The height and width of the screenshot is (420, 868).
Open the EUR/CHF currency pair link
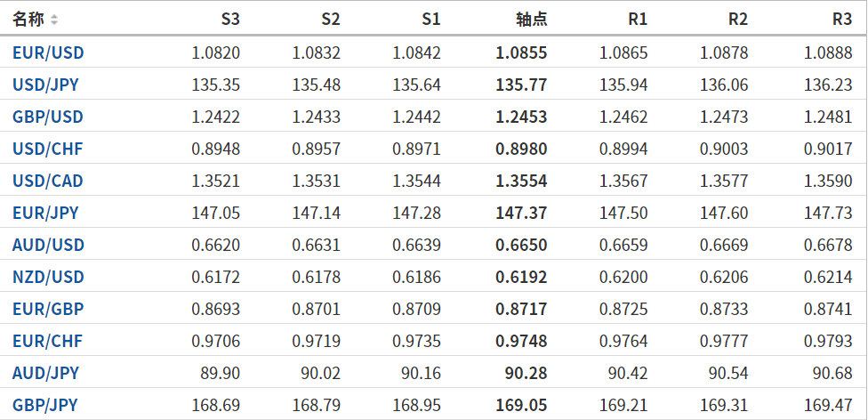pos(47,341)
